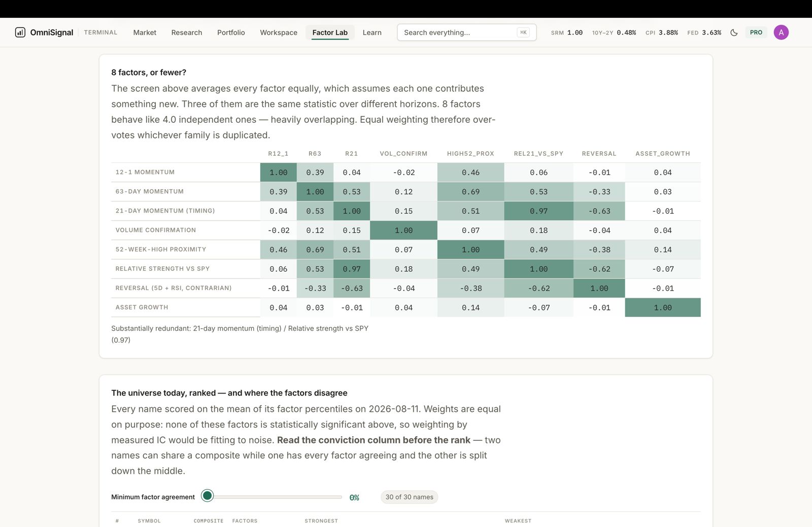The height and width of the screenshot is (527, 812).
Task: Open the Market tab
Action: (x=145, y=32)
